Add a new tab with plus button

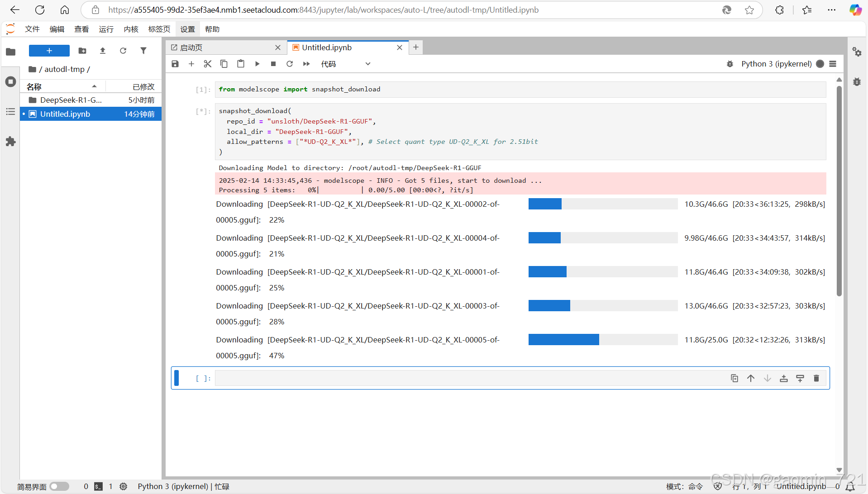tap(416, 47)
